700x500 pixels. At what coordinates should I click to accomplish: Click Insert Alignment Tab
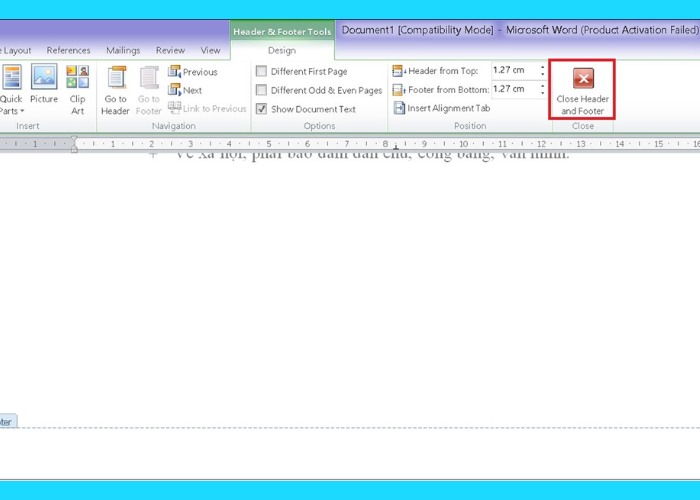[442, 108]
